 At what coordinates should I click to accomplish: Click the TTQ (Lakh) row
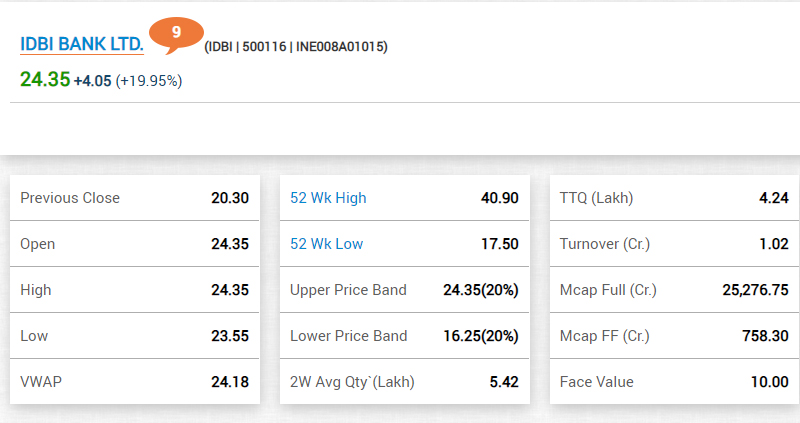point(674,198)
